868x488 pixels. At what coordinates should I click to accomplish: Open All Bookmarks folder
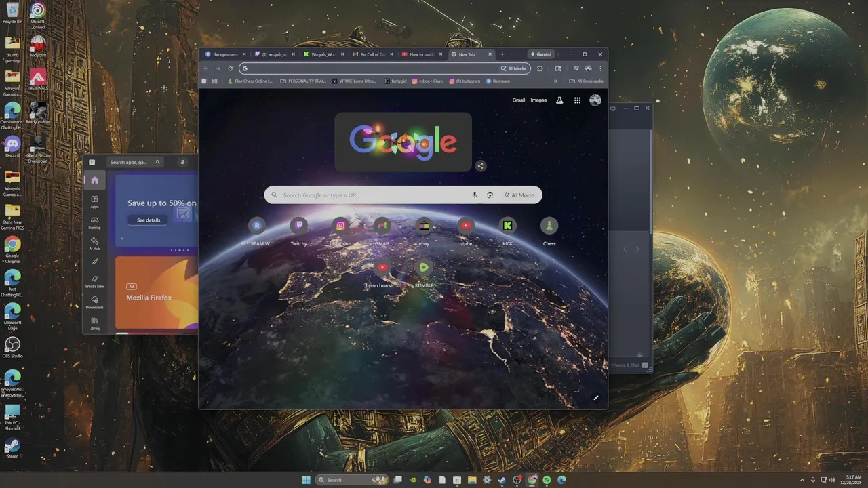click(587, 81)
